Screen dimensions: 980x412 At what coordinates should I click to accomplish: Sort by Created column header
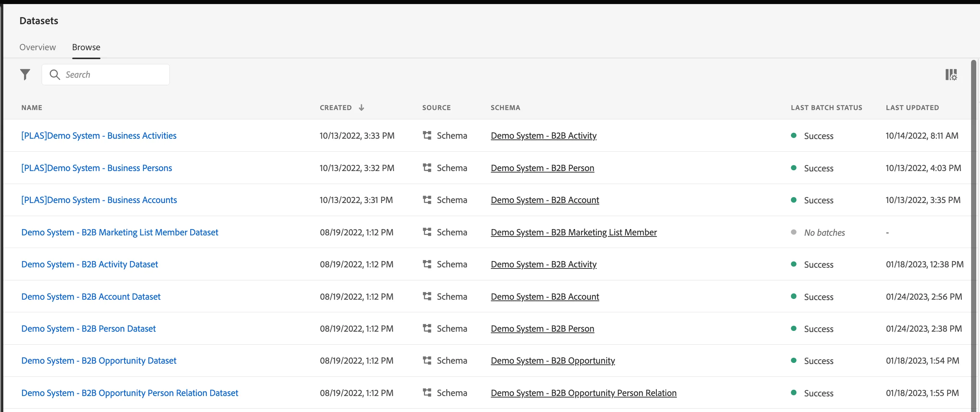point(335,107)
